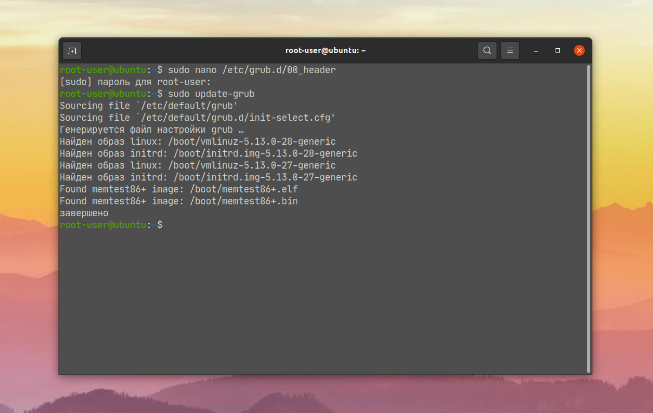Screen dimensions: 653x413
Task: Open a new terminal tab
Action: [72, 51]
